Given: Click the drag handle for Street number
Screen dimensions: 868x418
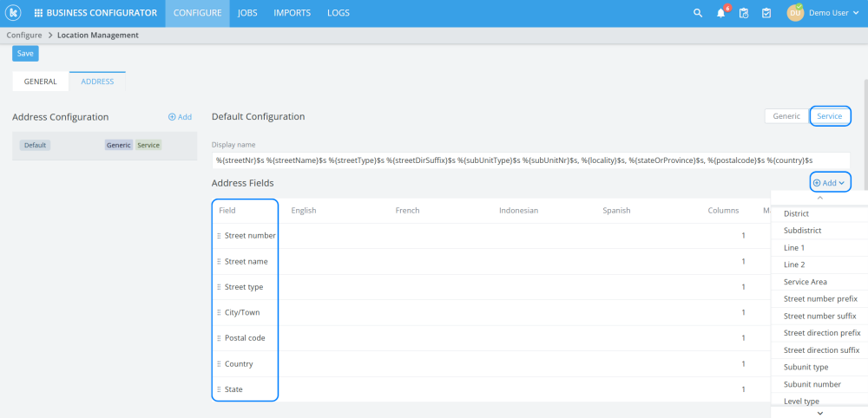Looking at the screenshot, I should [x=219, y=235].
